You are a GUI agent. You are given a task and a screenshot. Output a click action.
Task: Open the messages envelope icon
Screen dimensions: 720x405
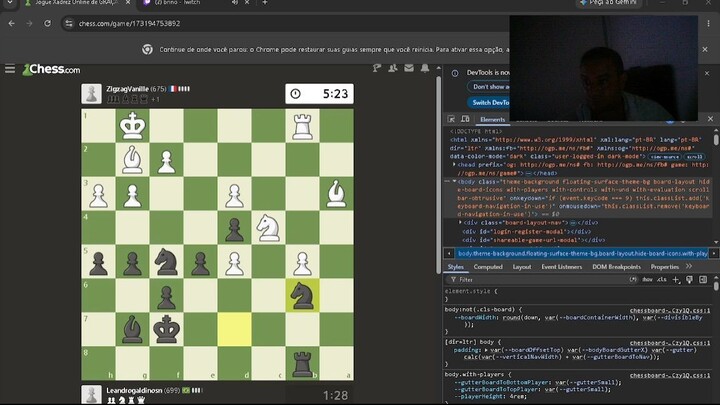409,68
